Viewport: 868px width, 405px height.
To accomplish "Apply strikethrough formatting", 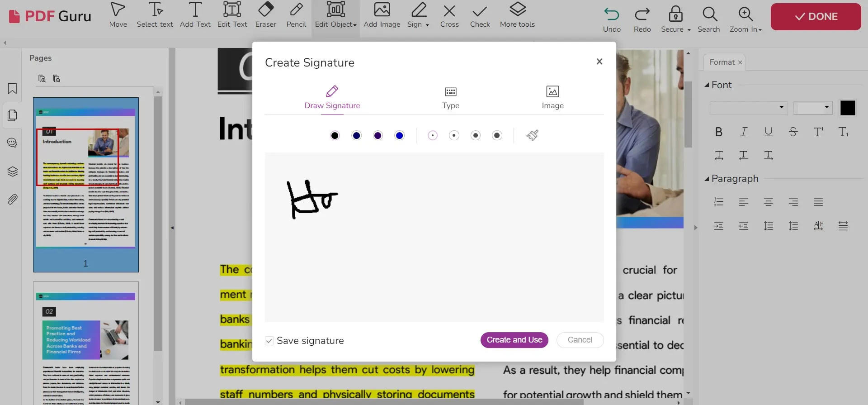I will click(793, 132).
